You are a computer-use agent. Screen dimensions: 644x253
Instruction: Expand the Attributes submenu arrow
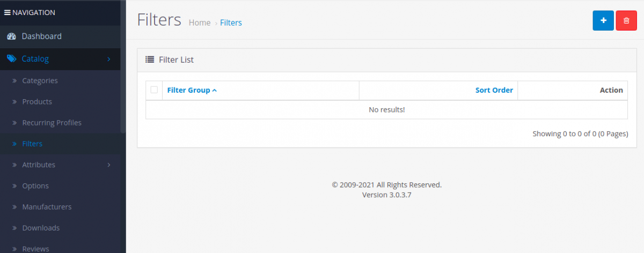click(x=109, y=165)
